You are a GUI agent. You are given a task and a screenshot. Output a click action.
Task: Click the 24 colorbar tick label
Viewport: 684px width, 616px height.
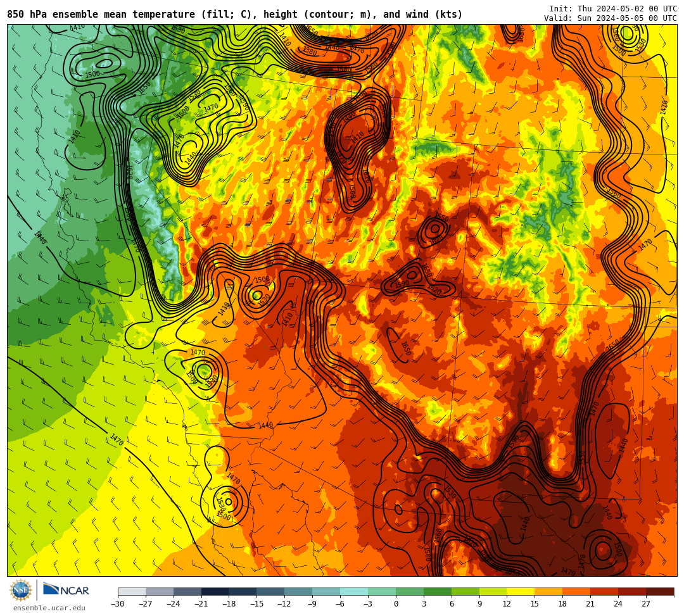(x=618, y=604)
